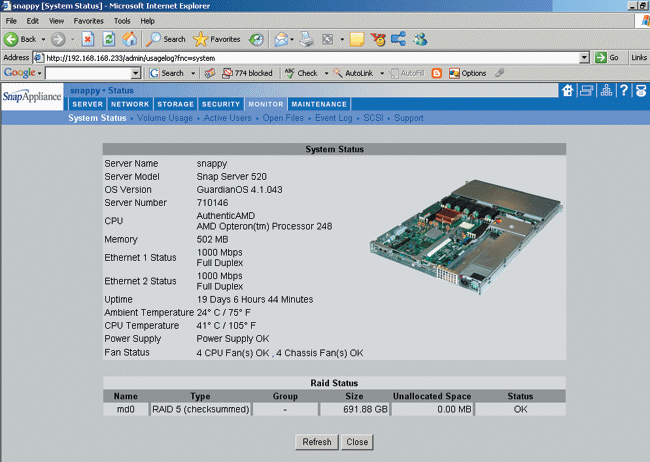Open the Active Users link
The height and width of the screenshot is (462, 650).
[228, 118]
